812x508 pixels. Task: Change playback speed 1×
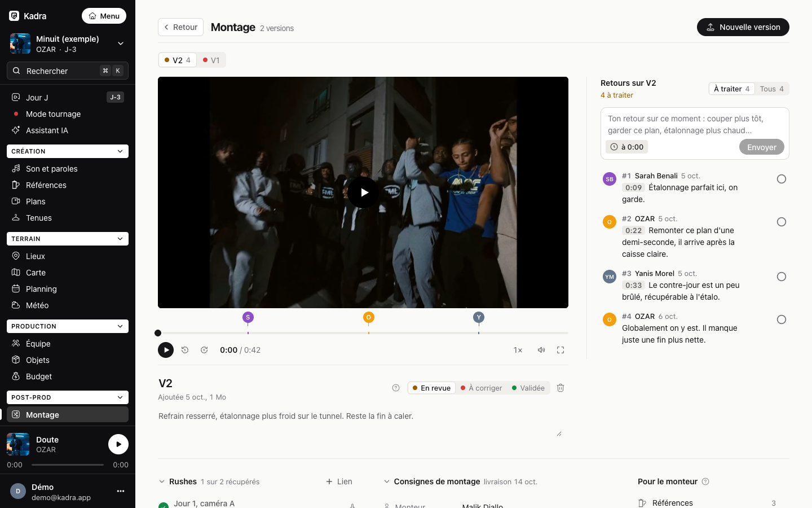pyautogui.click(x=518, y=350)
